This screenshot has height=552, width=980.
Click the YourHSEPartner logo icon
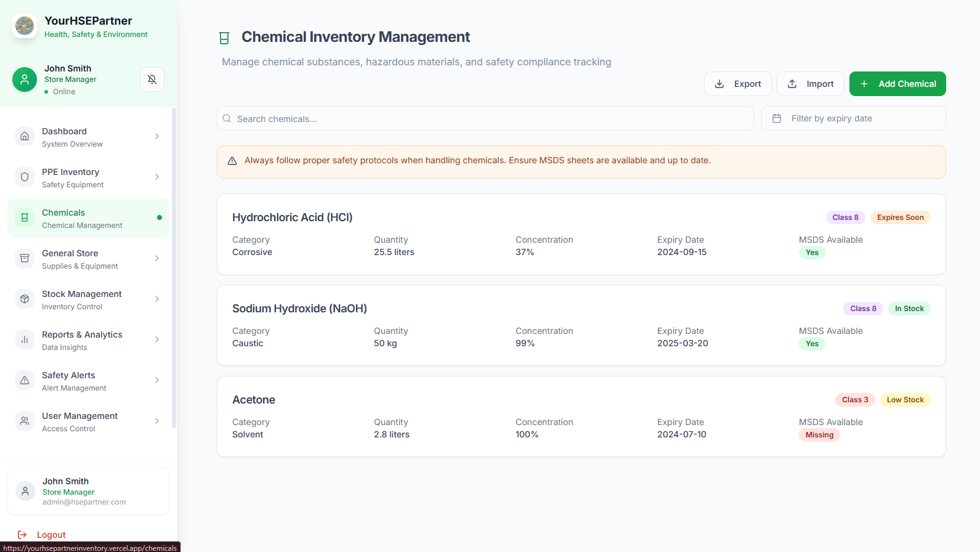coord(25,26)
